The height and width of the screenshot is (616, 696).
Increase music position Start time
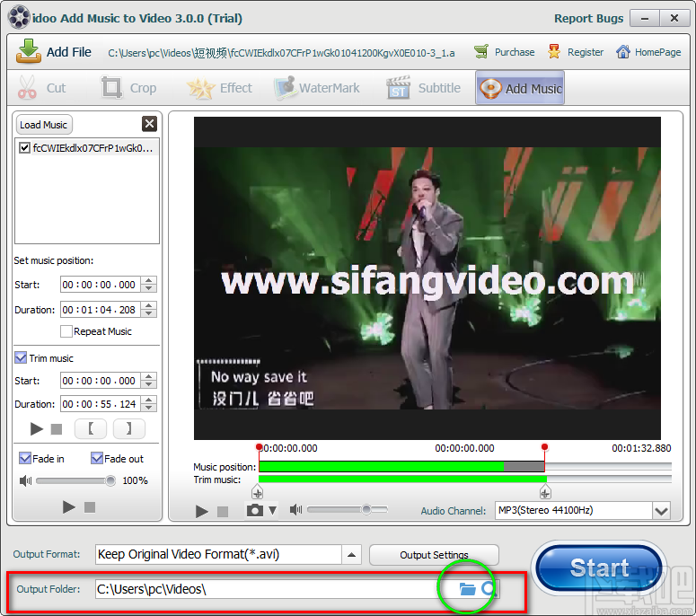(x=149, y=280)
